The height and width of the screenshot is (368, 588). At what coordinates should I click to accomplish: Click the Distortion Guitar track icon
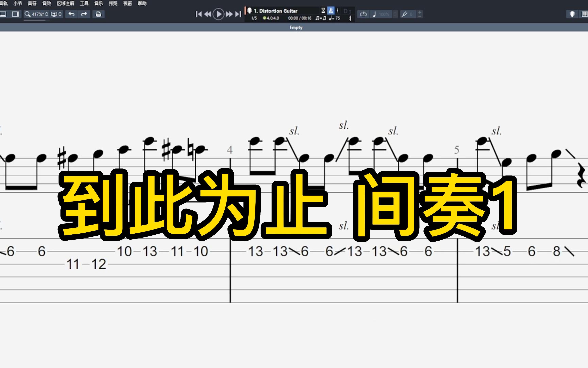pyautogui.click(x=249, y=11)
